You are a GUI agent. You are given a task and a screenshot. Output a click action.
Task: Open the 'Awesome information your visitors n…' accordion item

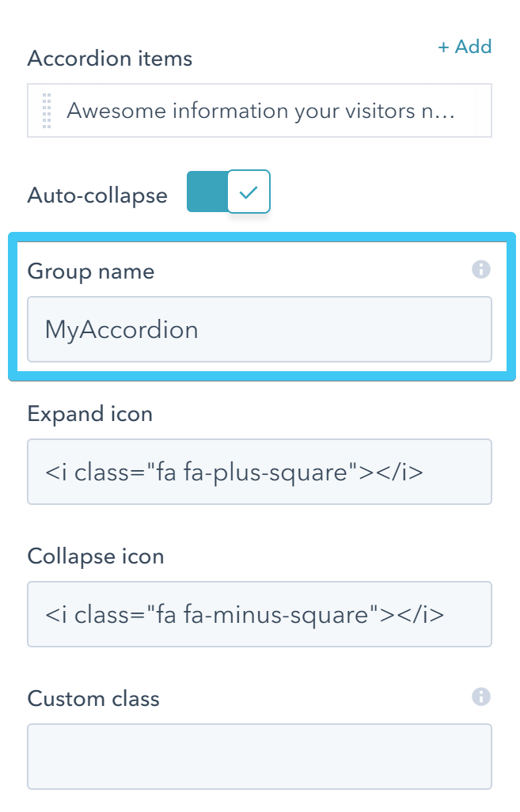[x=260, y=111]
